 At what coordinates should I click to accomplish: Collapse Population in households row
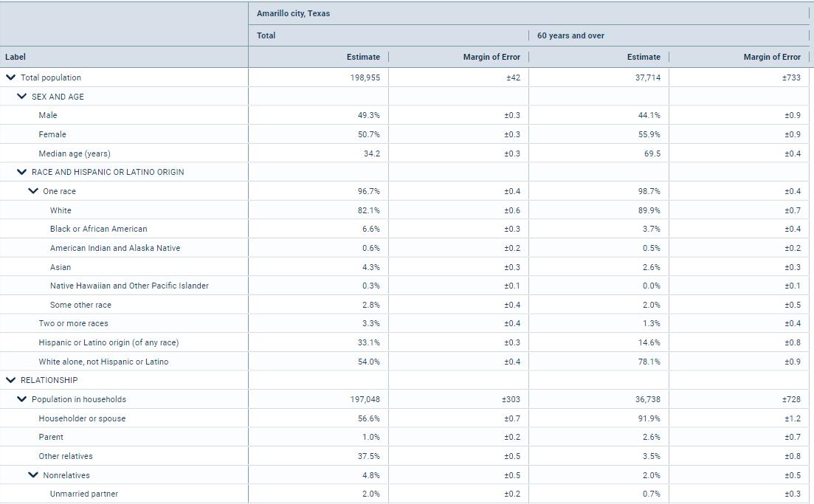(x=21, y=399)
